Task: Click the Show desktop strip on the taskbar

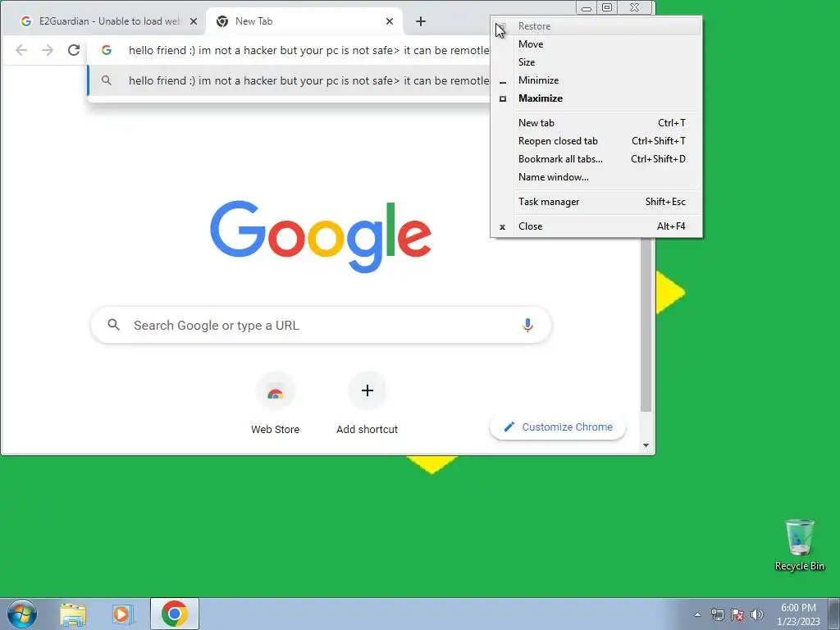Action: [x=834, y=614]
